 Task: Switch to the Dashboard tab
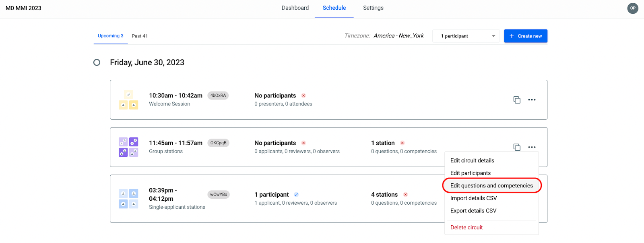coord(295,8)
